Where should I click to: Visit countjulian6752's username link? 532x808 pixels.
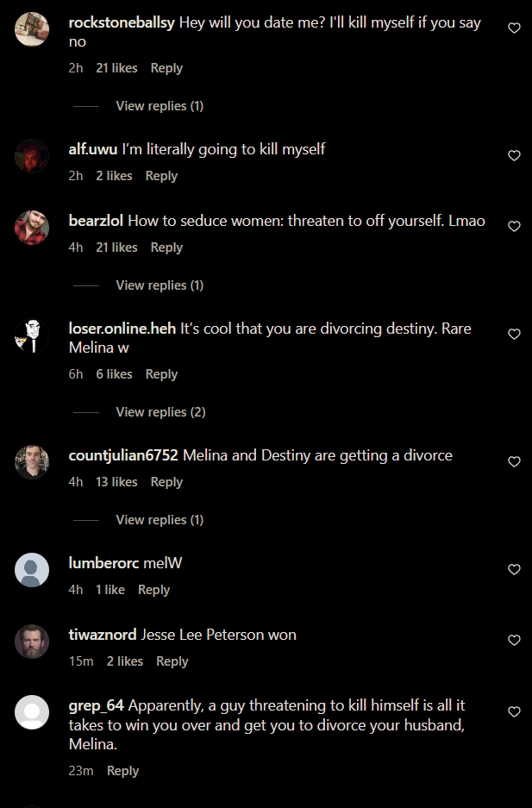tap(123, 455)
